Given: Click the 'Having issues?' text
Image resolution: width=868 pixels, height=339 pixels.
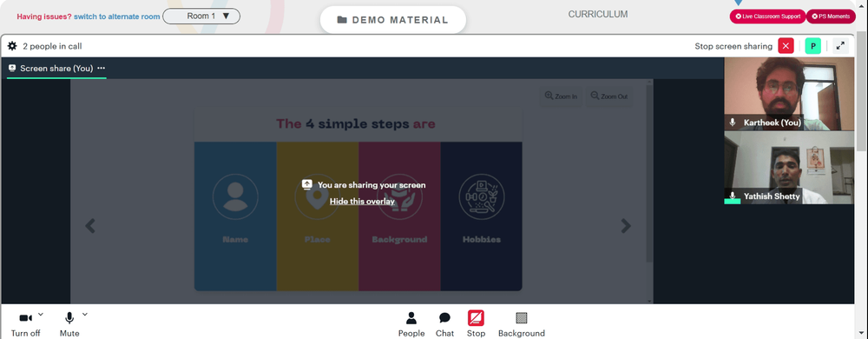Looking at the screenshot, I should pos(43,17).
